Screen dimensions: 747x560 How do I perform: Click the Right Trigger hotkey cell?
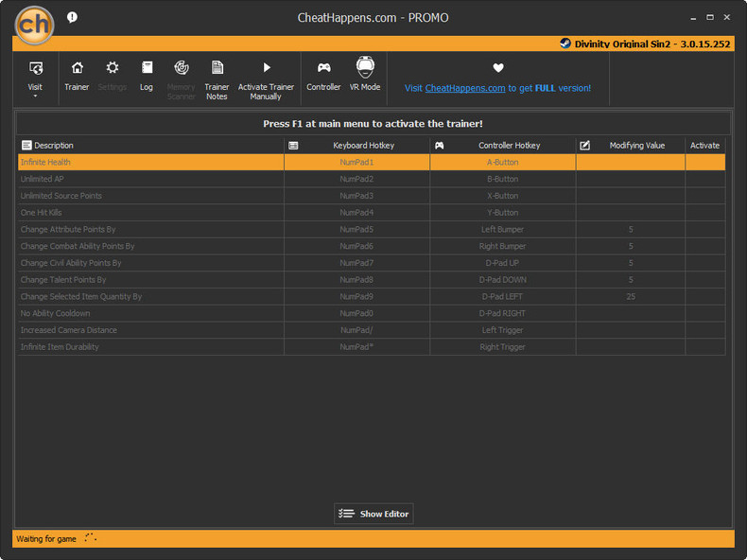[503, 347]
